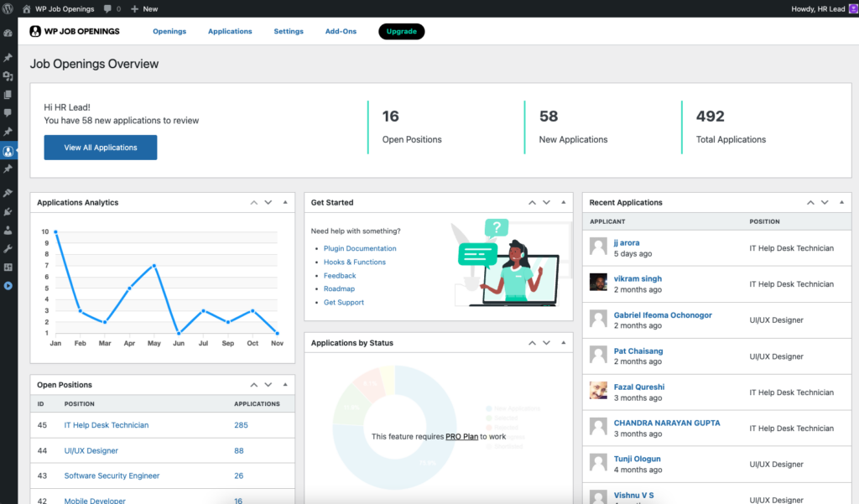Open the Comments speech-bubble icon in the sidebar
859x504 pixels.
tap(8, 112)
